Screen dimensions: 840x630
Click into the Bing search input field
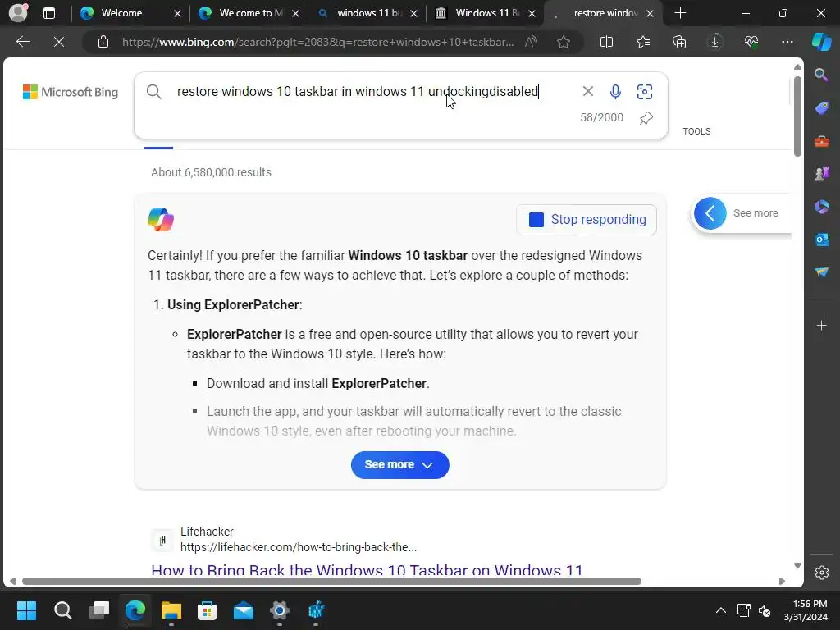(x=358, y=92)
